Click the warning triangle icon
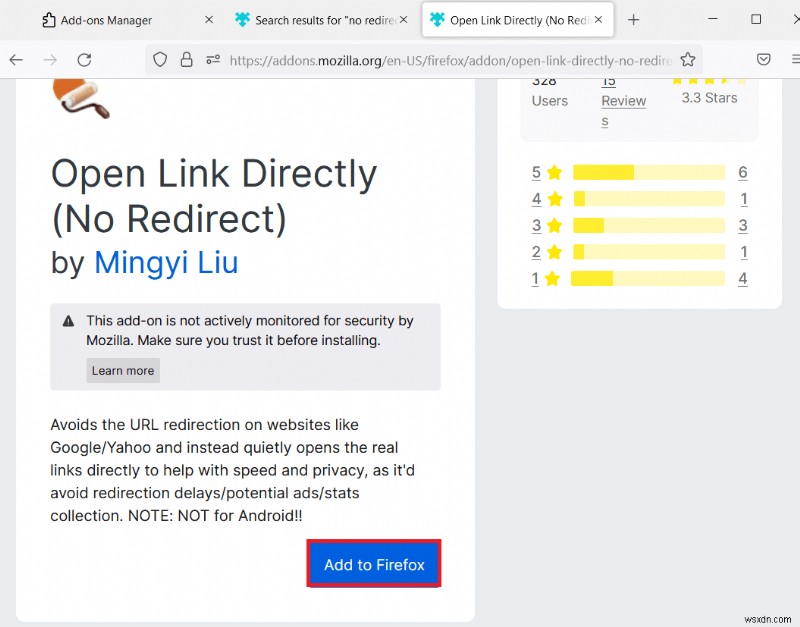Viewport: 800px width, 627px height. pyautogui.click(x=68, y=321)
